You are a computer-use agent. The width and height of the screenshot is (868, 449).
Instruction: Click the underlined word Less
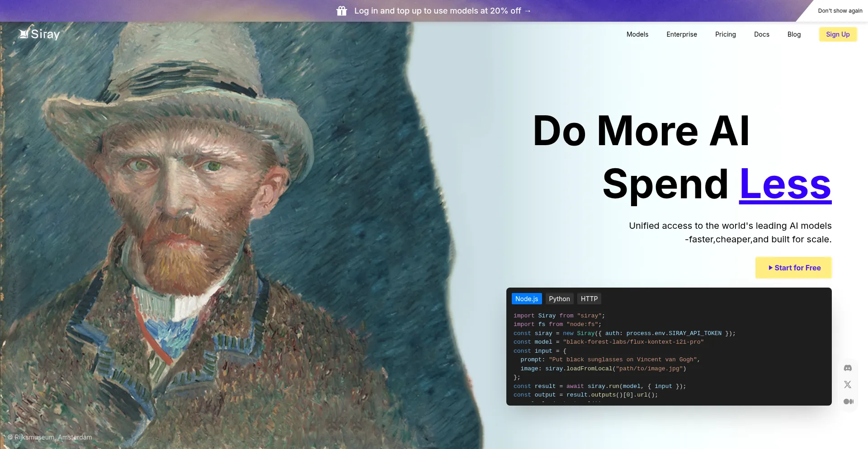click(785, 184)
